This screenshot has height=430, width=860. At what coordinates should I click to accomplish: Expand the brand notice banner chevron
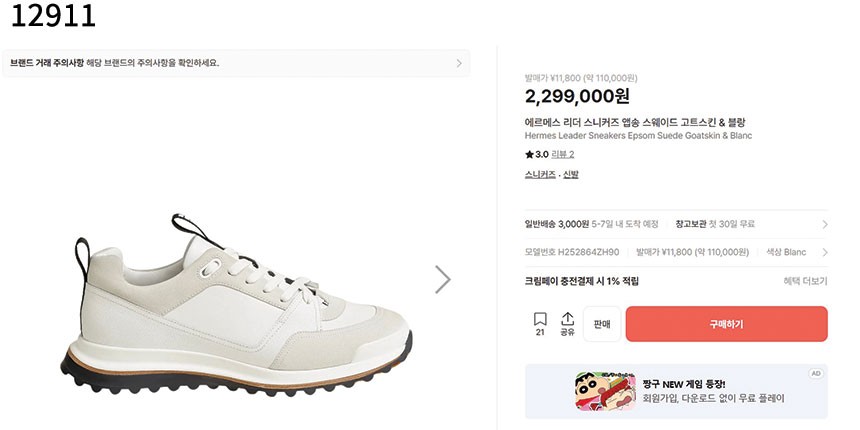[459, 63]
